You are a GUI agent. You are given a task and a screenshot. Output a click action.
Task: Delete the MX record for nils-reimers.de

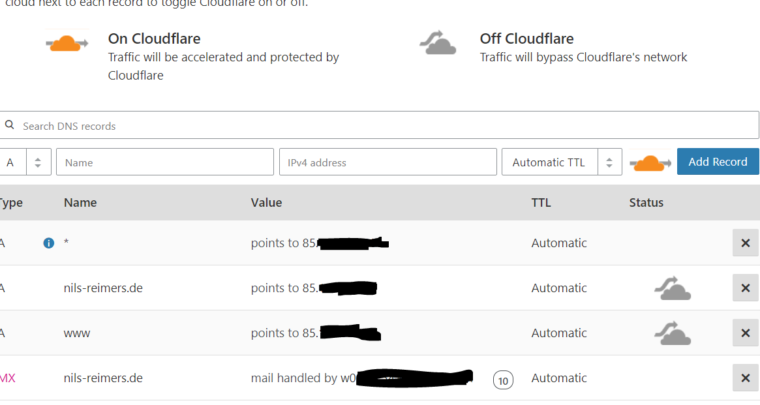point(745,378)
